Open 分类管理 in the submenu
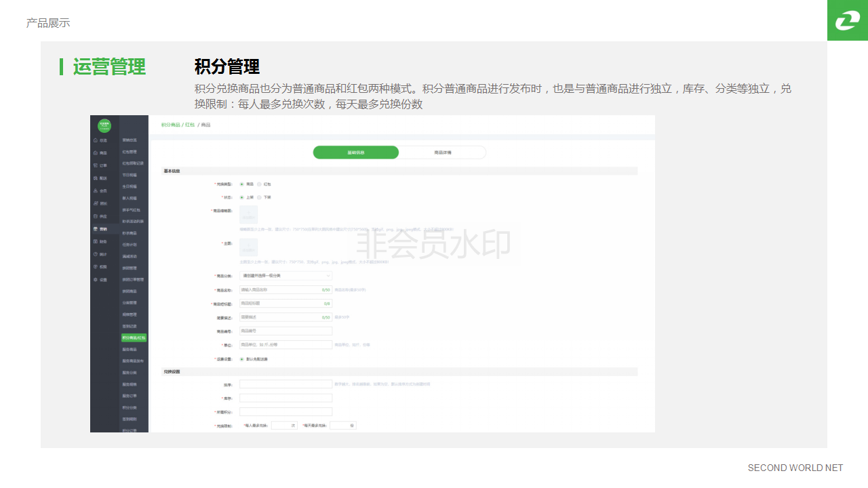 [x=130, y=303]
